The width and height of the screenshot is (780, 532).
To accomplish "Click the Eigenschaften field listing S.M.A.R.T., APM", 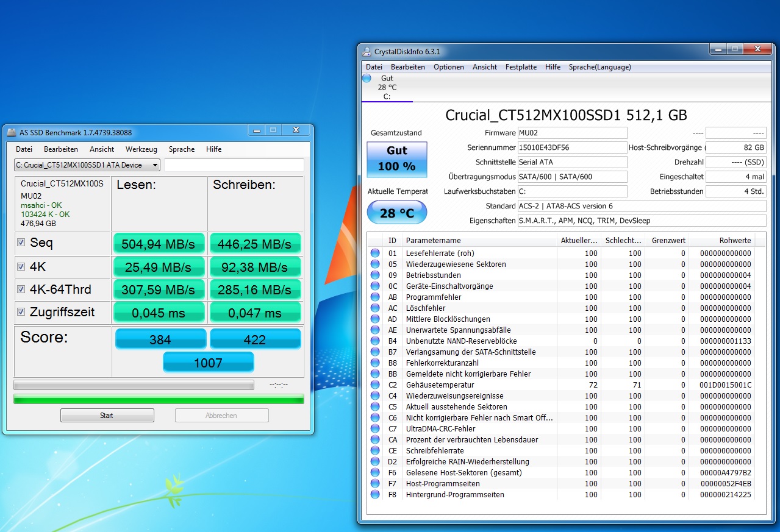I will point(642,221).
